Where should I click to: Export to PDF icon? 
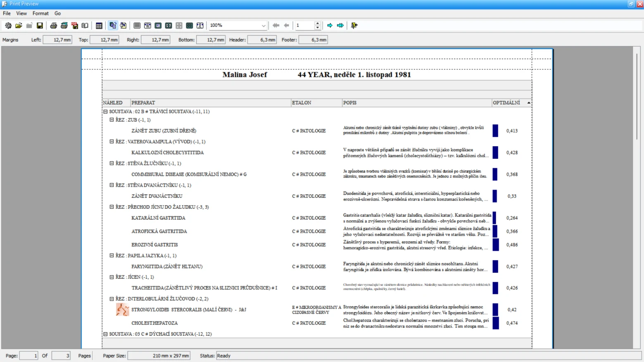point(75,26)
